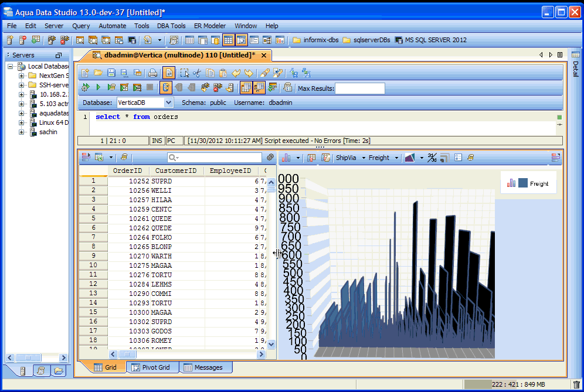Expand the NextGen servers folder node

click(x=22, y=76)
